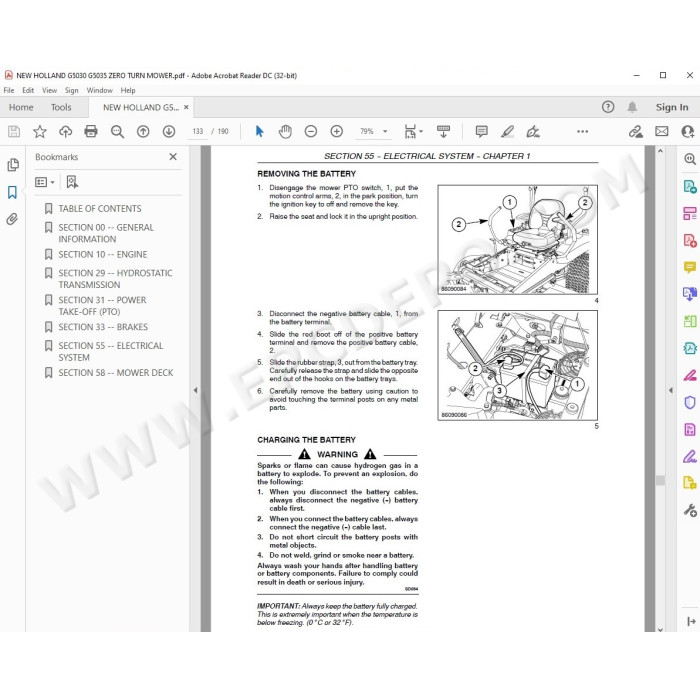
Task: Select the highlight pen tool
Action: [x=507, y=131]
